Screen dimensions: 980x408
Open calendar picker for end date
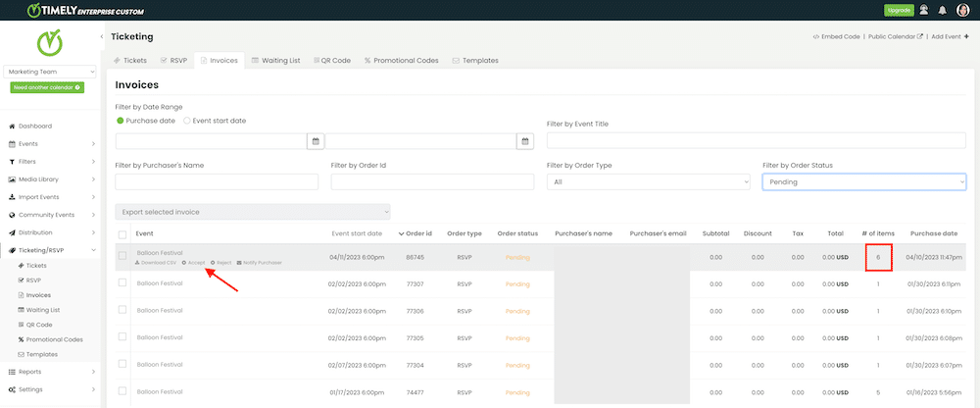(x=524, y=141)
